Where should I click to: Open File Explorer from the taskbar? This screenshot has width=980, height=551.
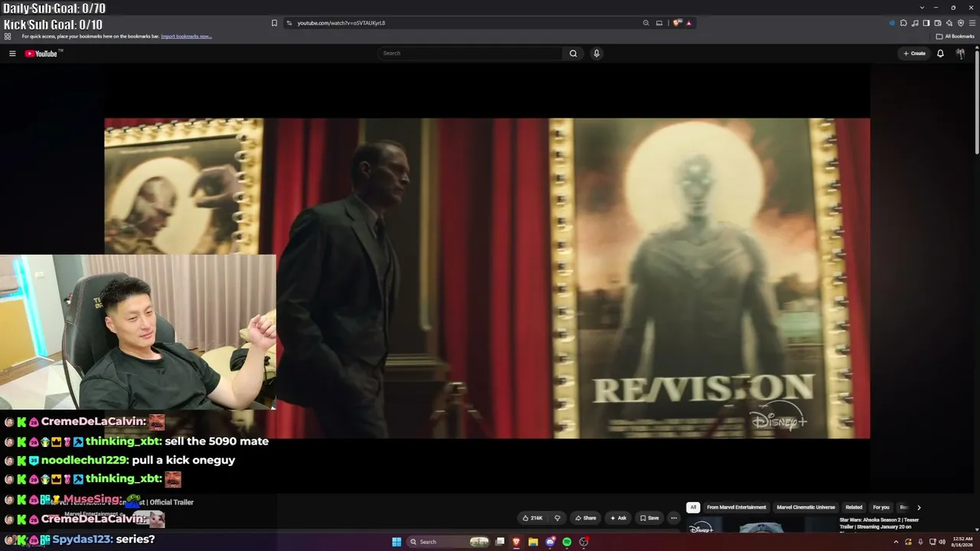pyautogui.click(x=533, y=542)
